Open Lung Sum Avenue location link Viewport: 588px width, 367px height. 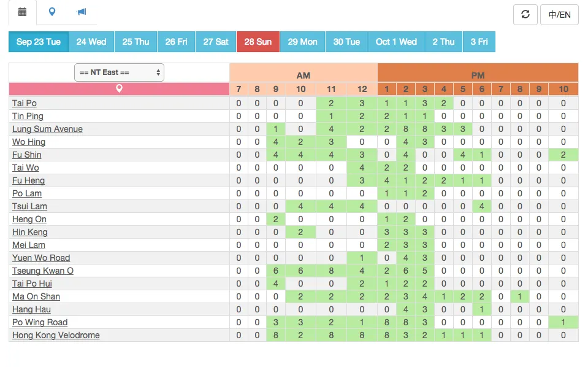(47, 129)
